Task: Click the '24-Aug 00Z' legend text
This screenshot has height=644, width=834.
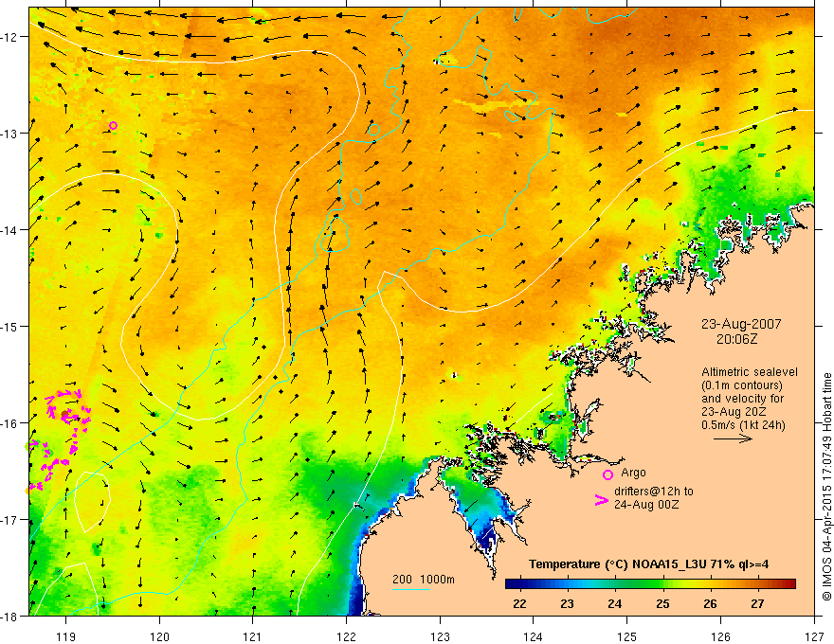Action: pyautogui.click(x=646, y=505)
